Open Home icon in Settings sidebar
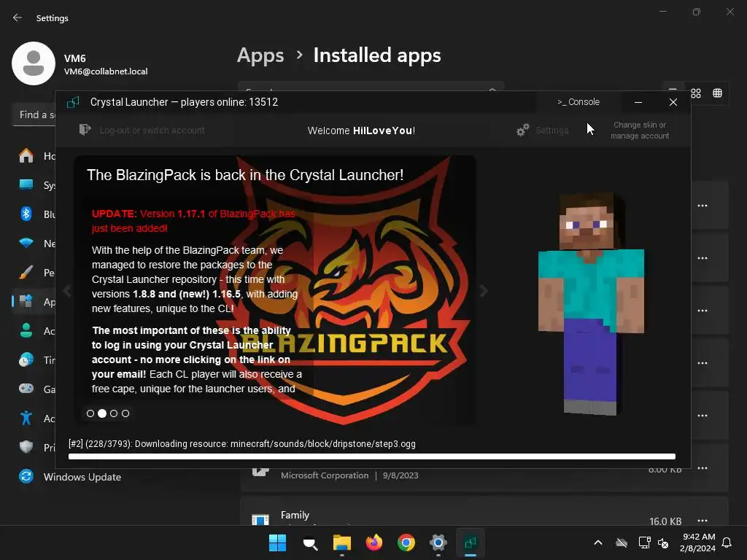 [26, 156]
